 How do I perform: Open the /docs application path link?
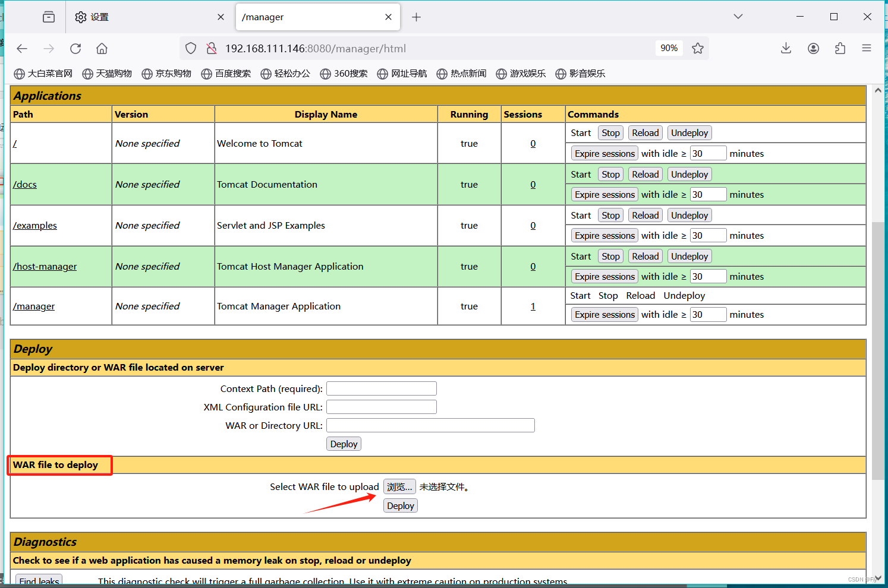[x=25, y=185]
